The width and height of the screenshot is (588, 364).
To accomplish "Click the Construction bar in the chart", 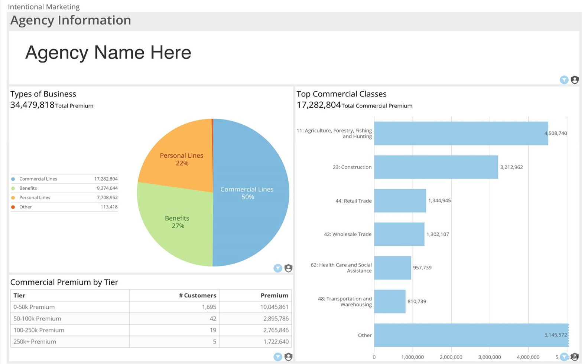I will coord(436,167).
